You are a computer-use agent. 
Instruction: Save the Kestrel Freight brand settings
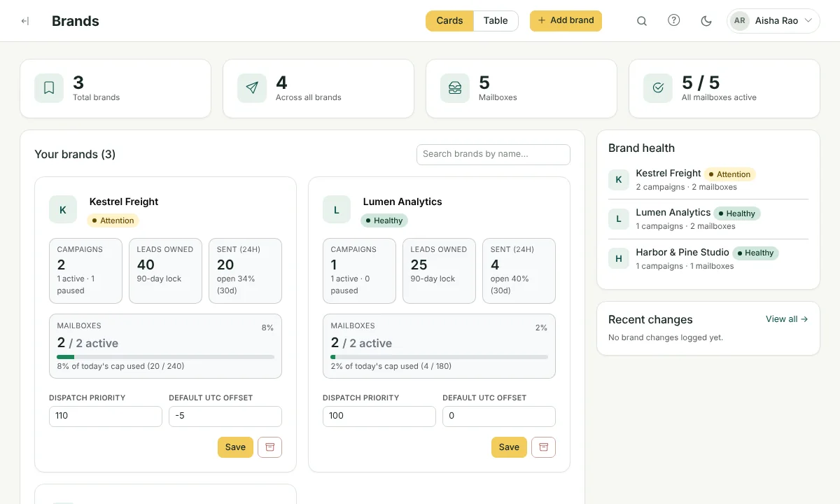coord(235,447)
